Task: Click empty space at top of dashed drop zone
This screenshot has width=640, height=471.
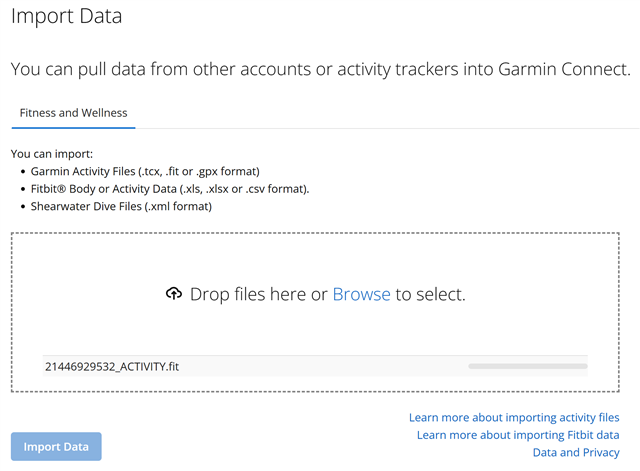Action: [320, 252]
